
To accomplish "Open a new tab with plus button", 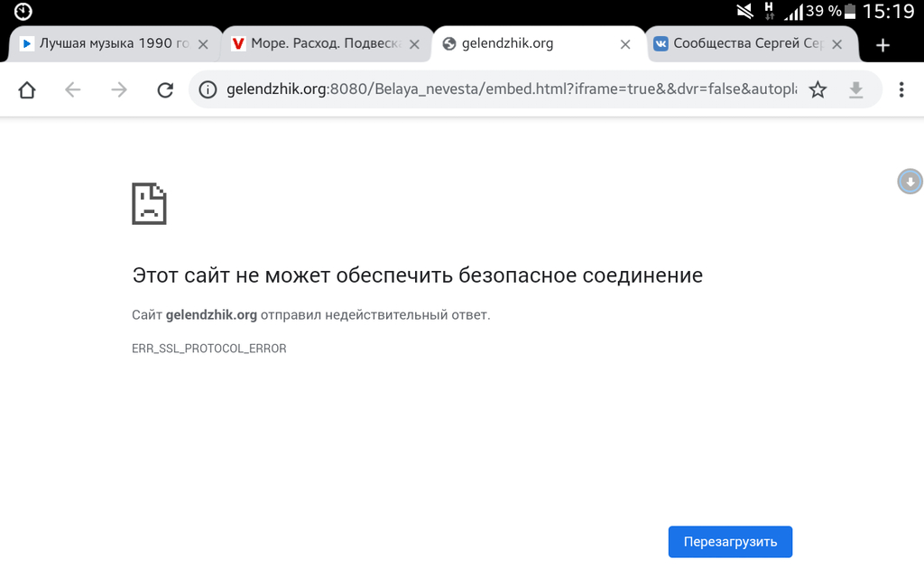I will [x=882, y=45].
